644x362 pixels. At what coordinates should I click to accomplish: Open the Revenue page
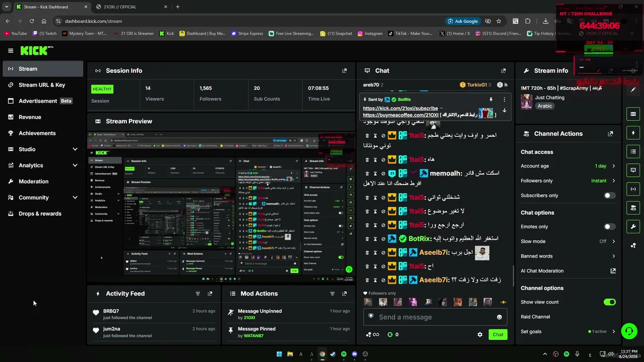[43, 117]
